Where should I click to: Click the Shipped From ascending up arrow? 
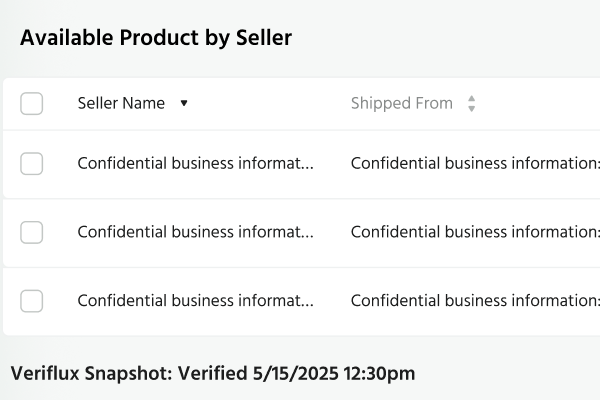(472, 99)
